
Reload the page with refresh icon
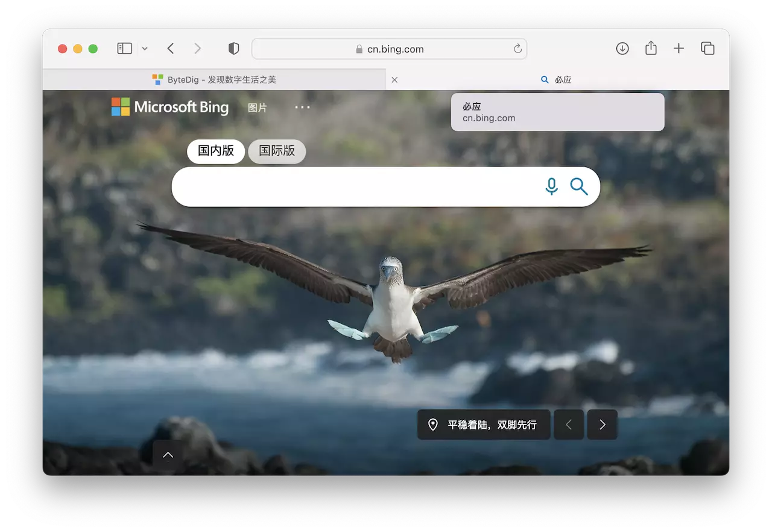517,49
